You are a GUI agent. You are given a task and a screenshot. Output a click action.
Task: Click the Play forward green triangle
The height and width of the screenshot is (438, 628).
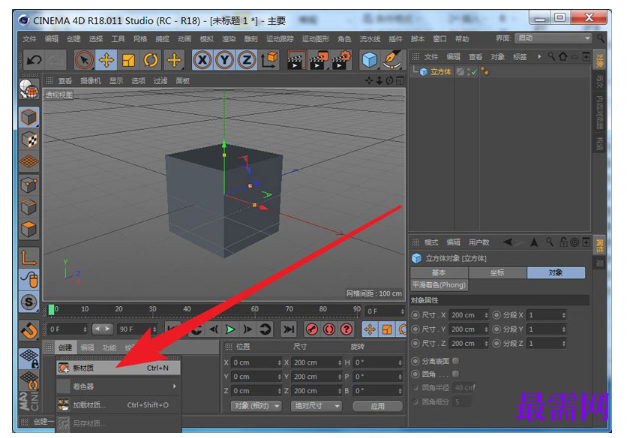pos(230,330)
